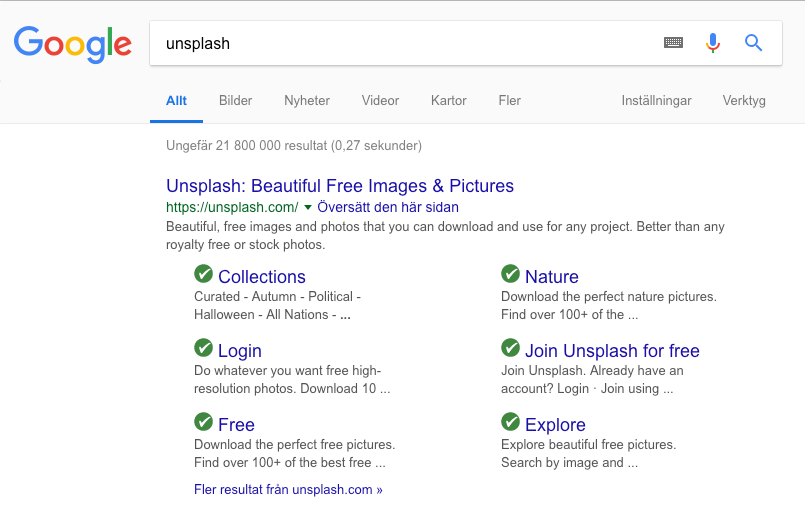This screenshot has width=805, height=514.
Task: Click green checkmark beside Explore
Action: coord(510,422)
